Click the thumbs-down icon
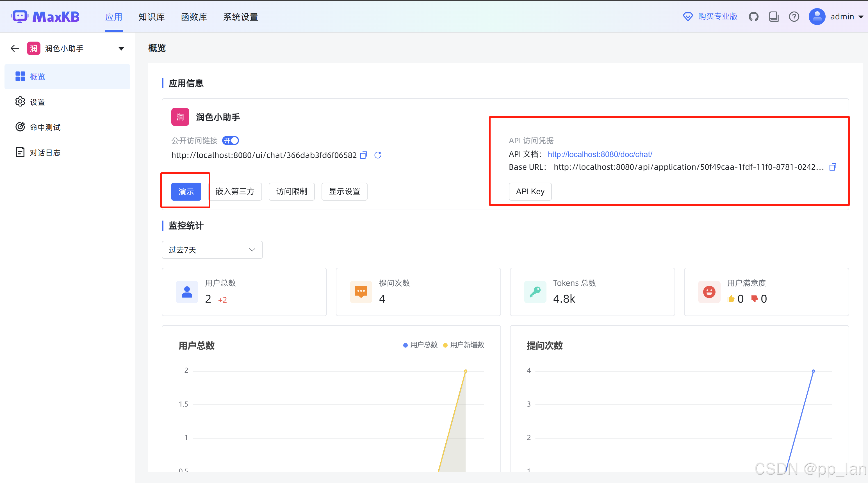Screen dimensions: 868x483 754,299
